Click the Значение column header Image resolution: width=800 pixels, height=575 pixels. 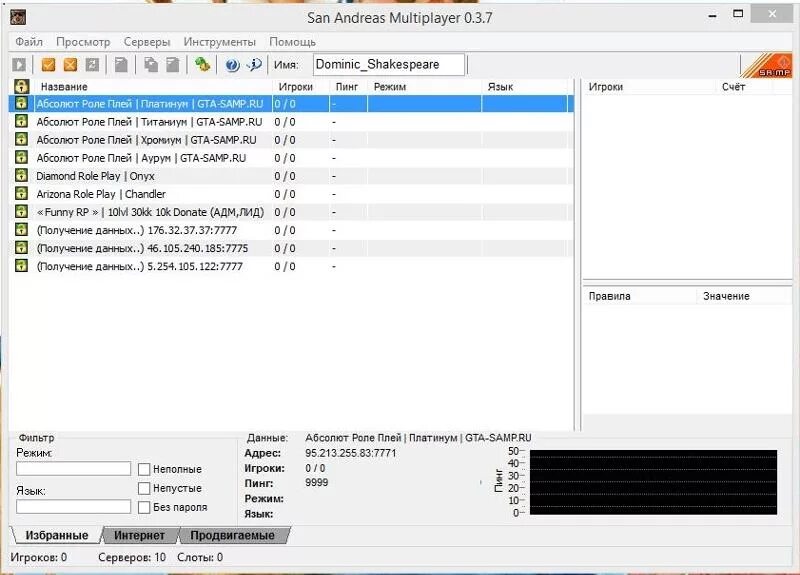(x=744, y=296)
